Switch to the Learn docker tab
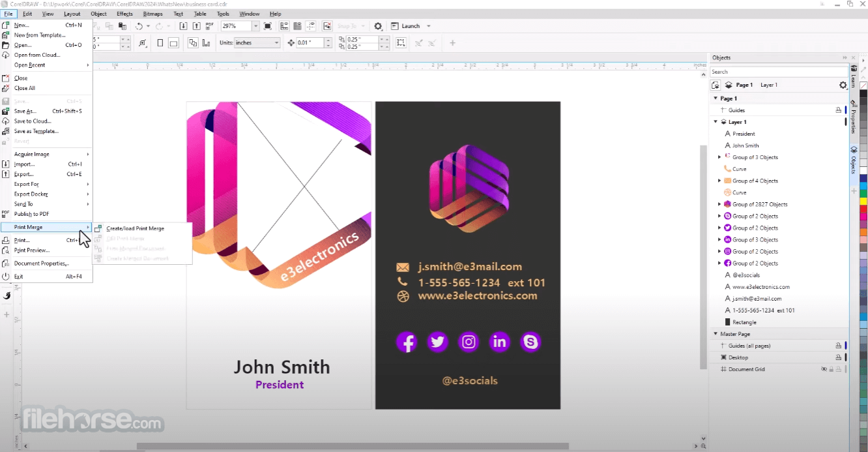Image resolution: width=868 pixels, height=452 pixels. tap(854, 77)
